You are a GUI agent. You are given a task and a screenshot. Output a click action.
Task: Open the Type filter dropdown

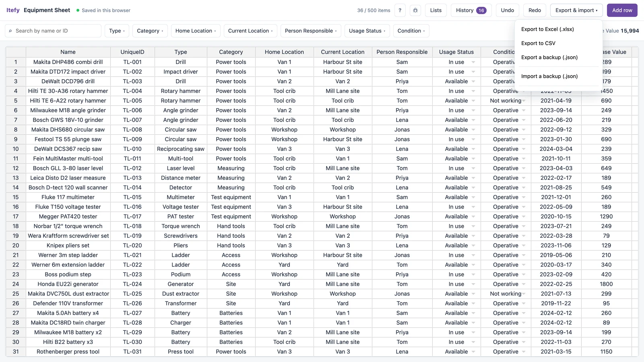(117, 31)
